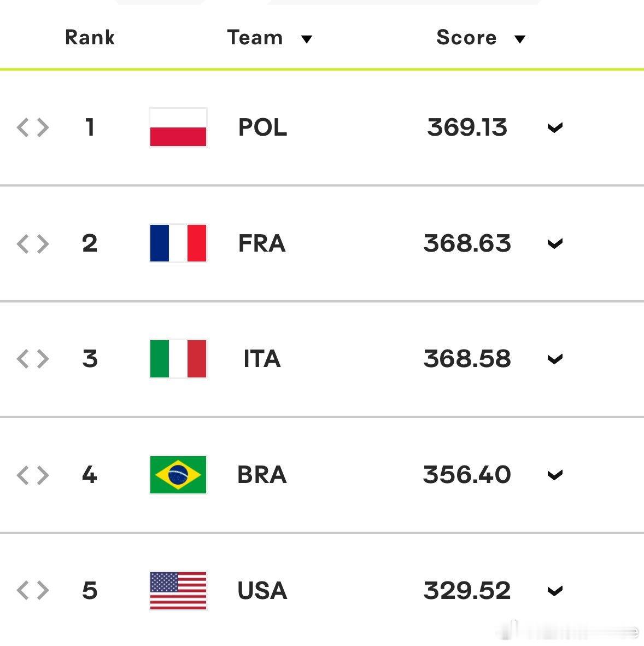Viewport: 644px width, 646px height.
Task: Click the Italy flag icon
Action: 178,358
